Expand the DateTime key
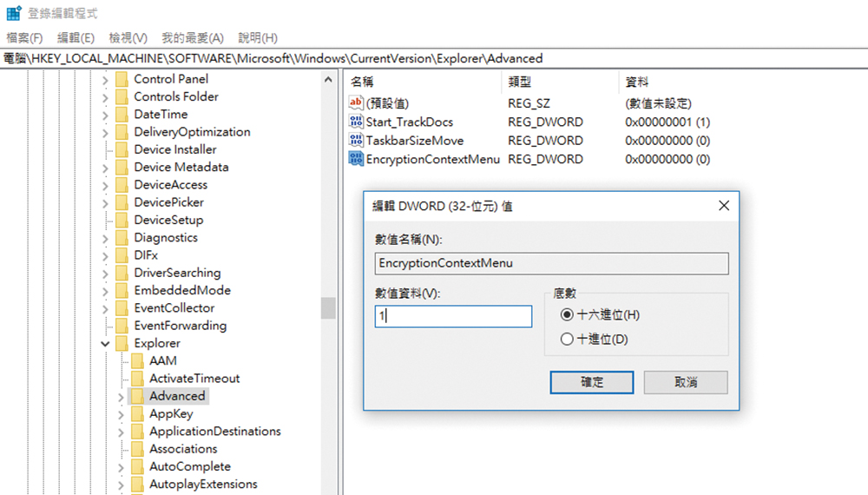 coord(105,115)
